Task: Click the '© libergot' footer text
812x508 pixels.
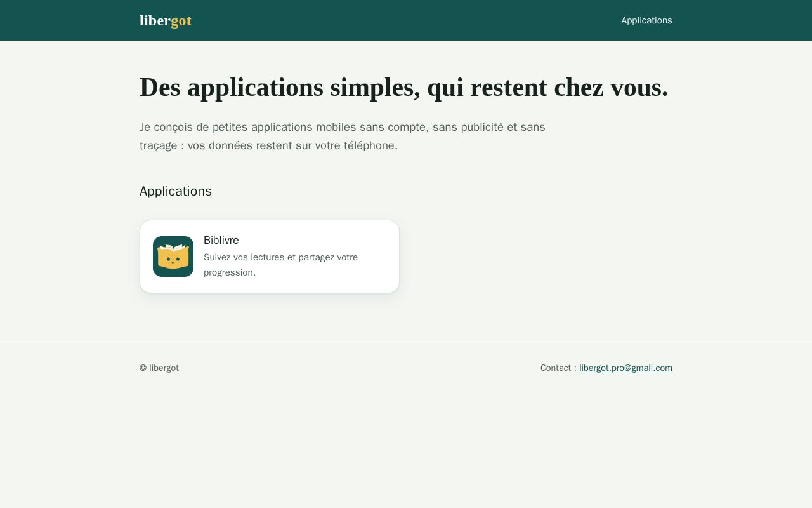Action: 159,368
